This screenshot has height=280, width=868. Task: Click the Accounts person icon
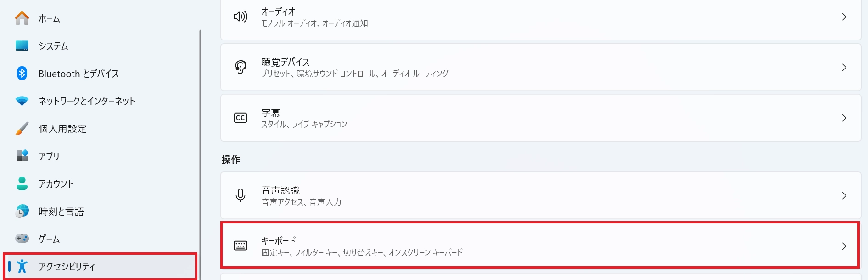click(22, 183)
